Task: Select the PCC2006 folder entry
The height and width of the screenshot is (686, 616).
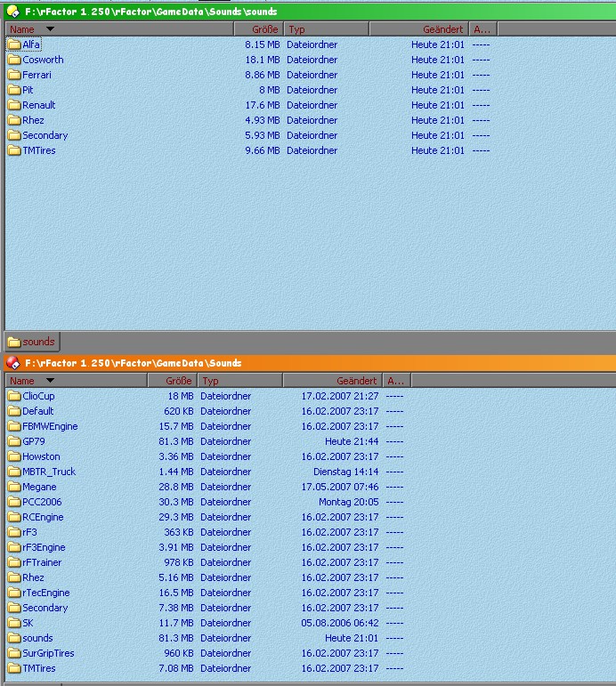Action: [42, 502]
